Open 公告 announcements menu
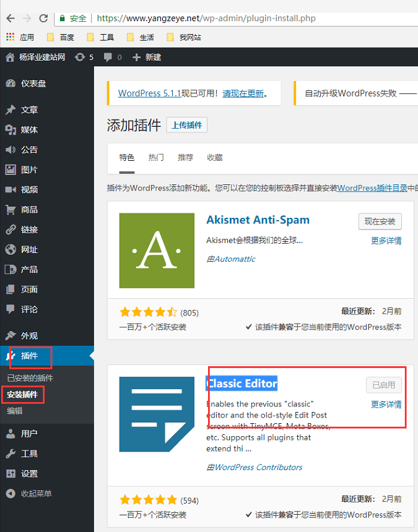418x532 pixels. coord(47,150)
